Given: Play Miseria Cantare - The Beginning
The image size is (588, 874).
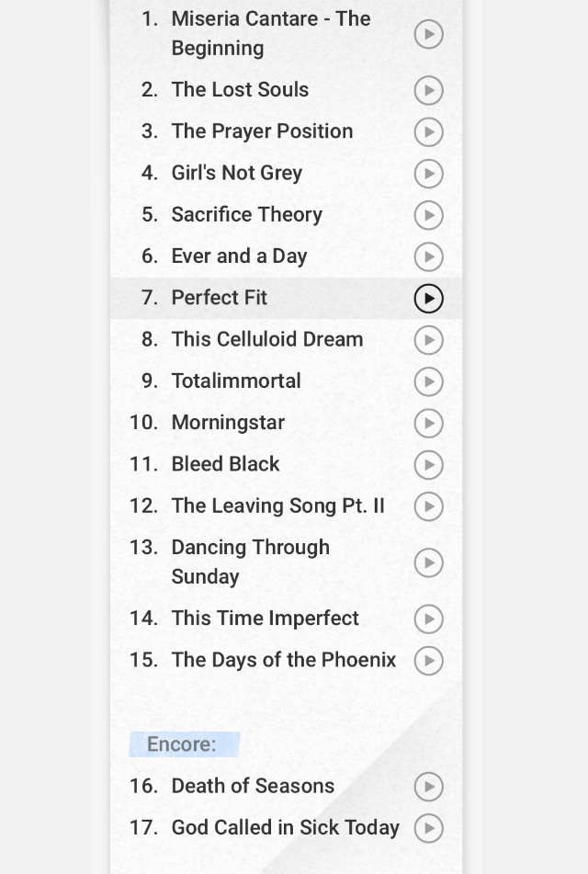Looking at the screenshot, I should (x=429, y=34).
